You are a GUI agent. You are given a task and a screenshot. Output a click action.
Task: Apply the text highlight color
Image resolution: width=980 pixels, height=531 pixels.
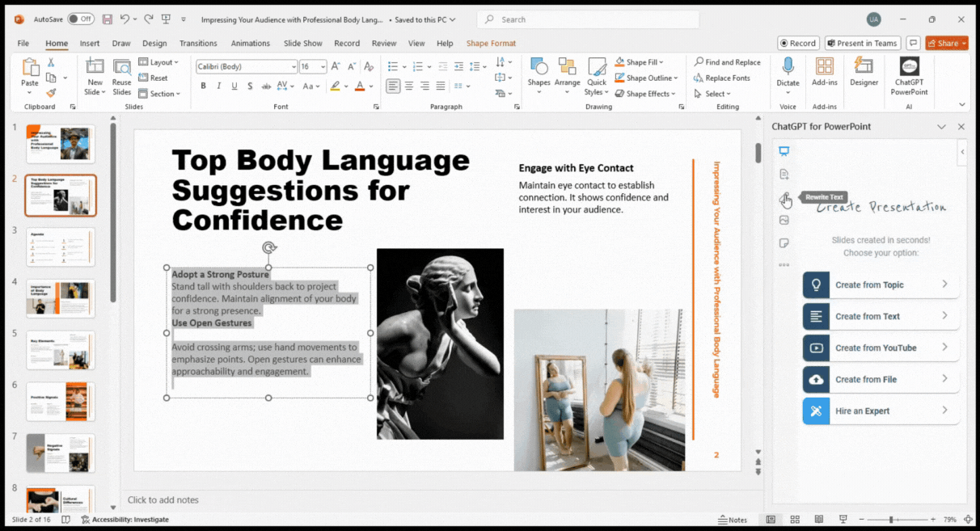(335, 86)
